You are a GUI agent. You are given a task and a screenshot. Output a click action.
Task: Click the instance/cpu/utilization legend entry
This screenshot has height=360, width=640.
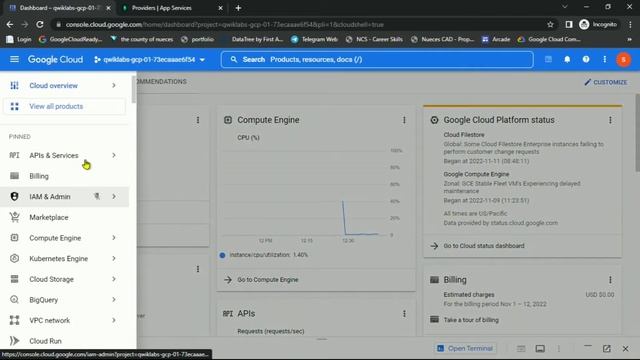[x=264, y=255]
